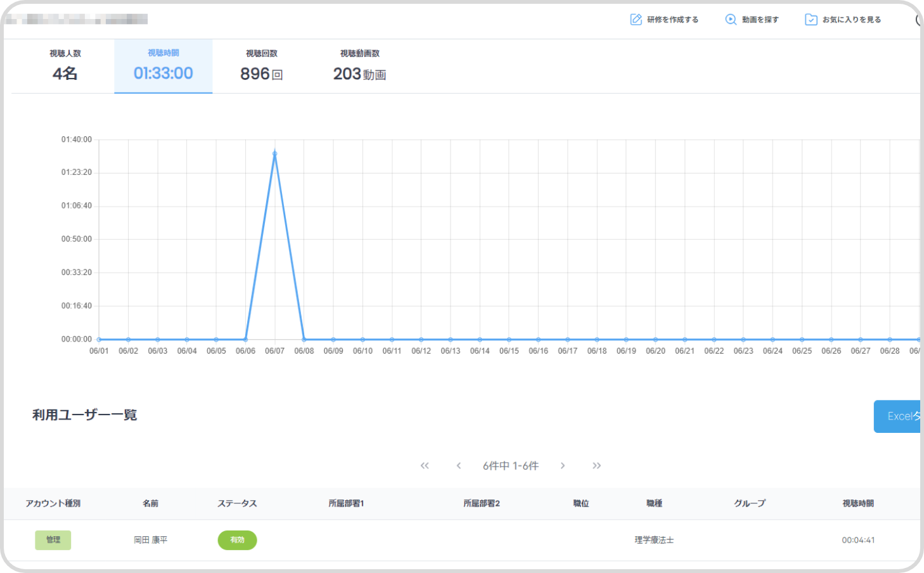Click the chart data point at 06/08
The image size is (924, 573).
tap(304, 339)
